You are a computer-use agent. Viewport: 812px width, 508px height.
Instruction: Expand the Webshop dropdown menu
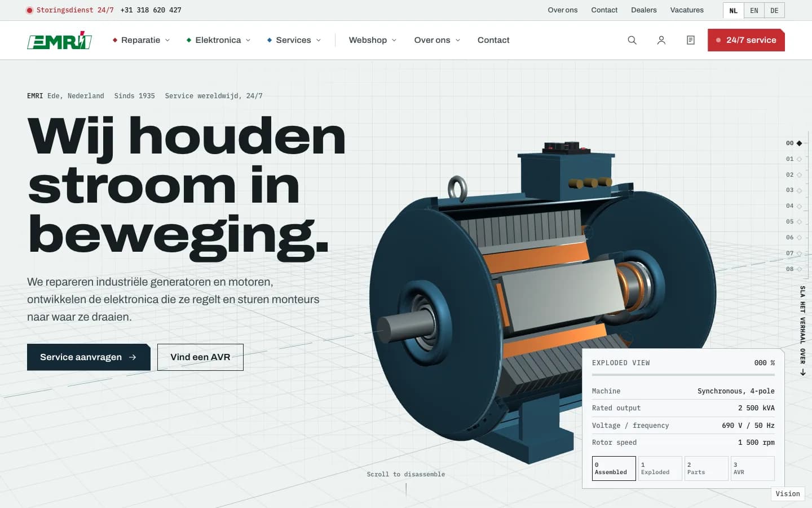point(373,40)
